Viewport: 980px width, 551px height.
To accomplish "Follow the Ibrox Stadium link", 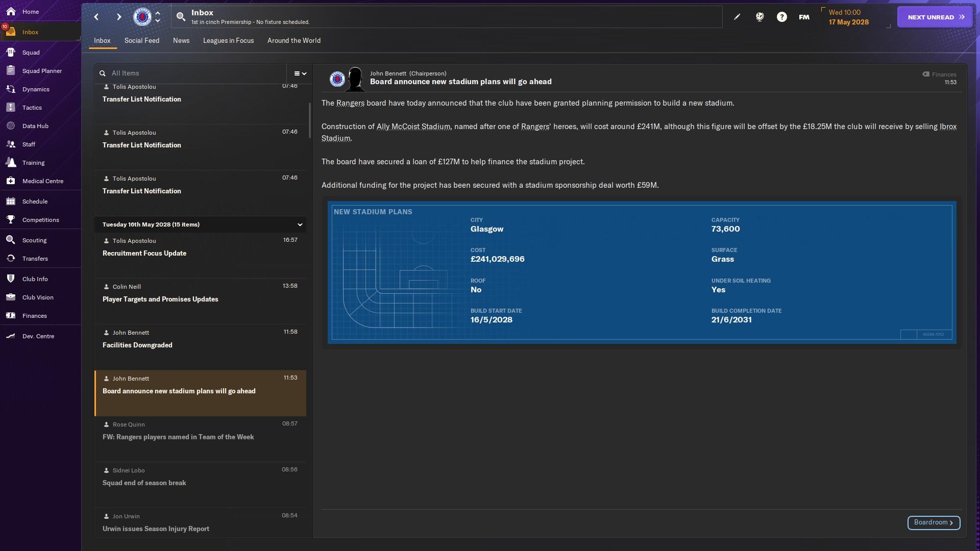I will [948, 127].
